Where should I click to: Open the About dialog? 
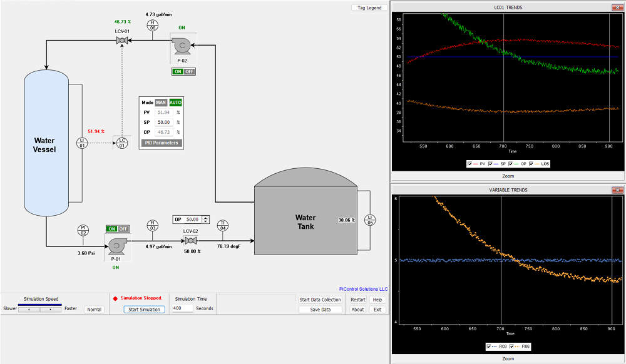pyautogui.click(x=357, y=310)
